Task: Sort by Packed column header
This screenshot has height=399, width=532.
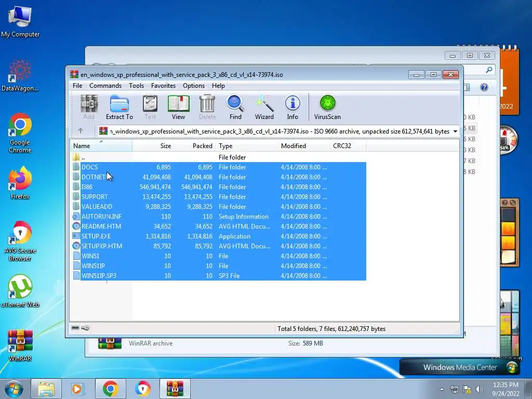Action: (x=194, y=146)
